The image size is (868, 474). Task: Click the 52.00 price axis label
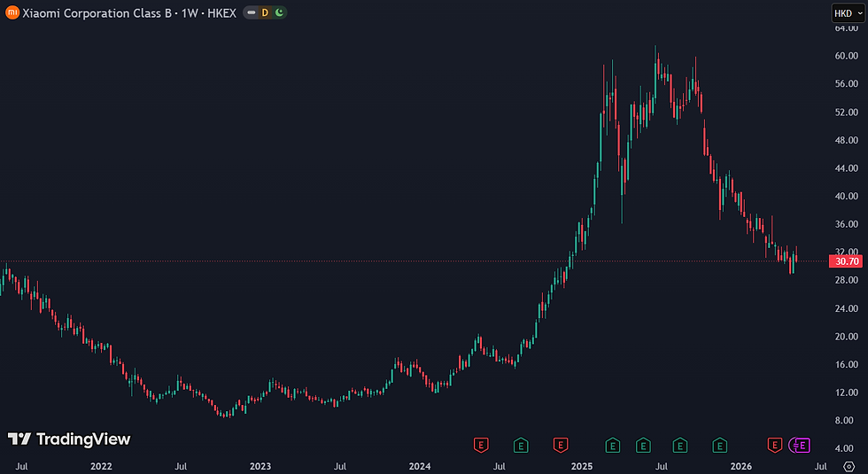pos(847,112)
